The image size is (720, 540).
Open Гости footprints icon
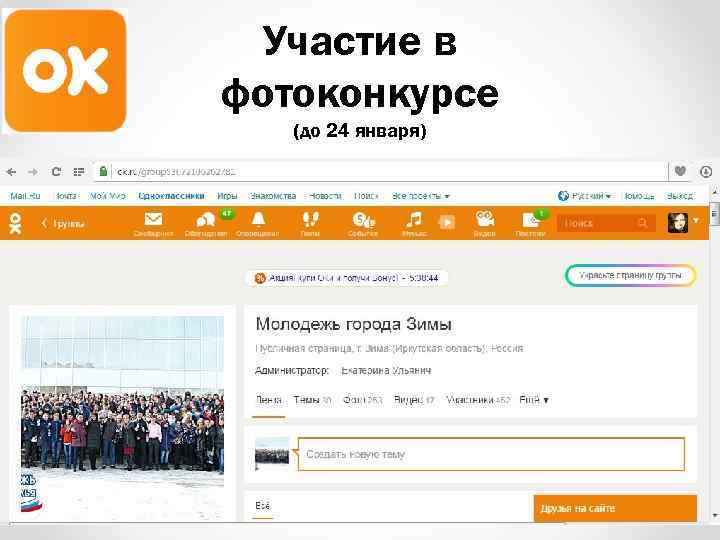(x=310, y=224)
